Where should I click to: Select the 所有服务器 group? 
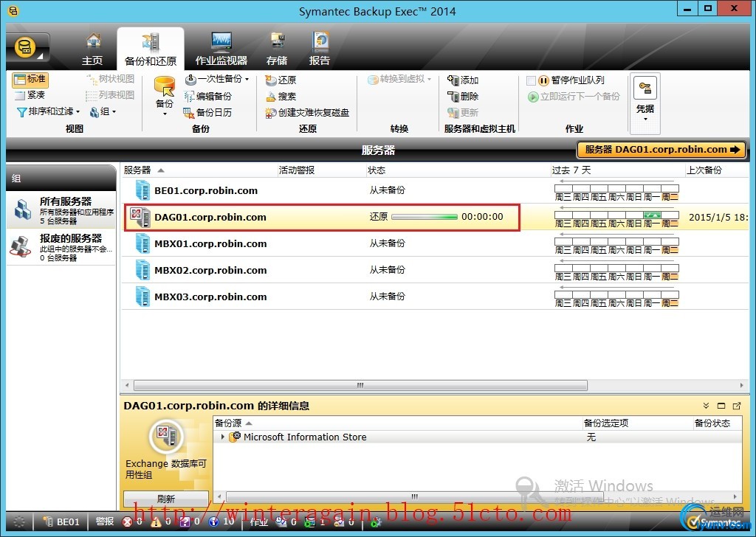pos(61,210)
